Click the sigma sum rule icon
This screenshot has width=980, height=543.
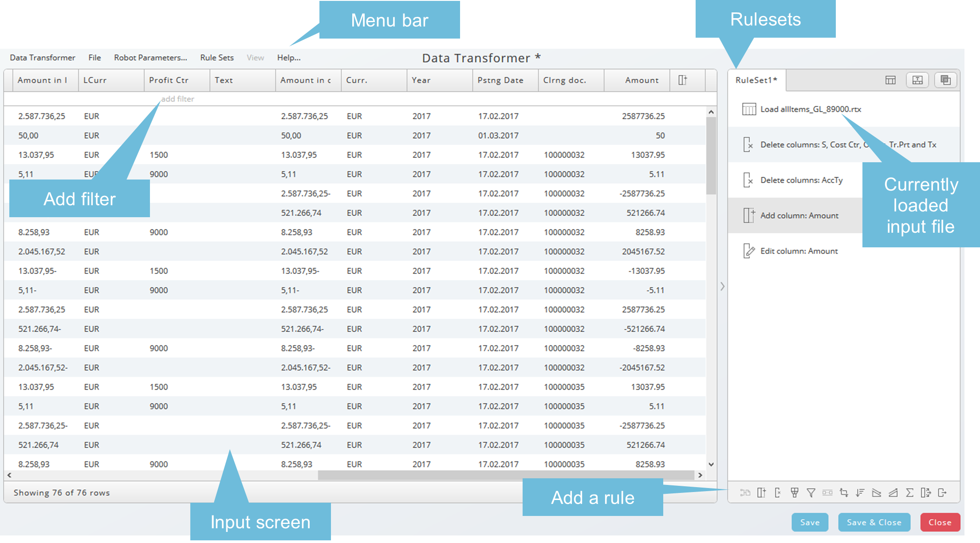(909, 493)
